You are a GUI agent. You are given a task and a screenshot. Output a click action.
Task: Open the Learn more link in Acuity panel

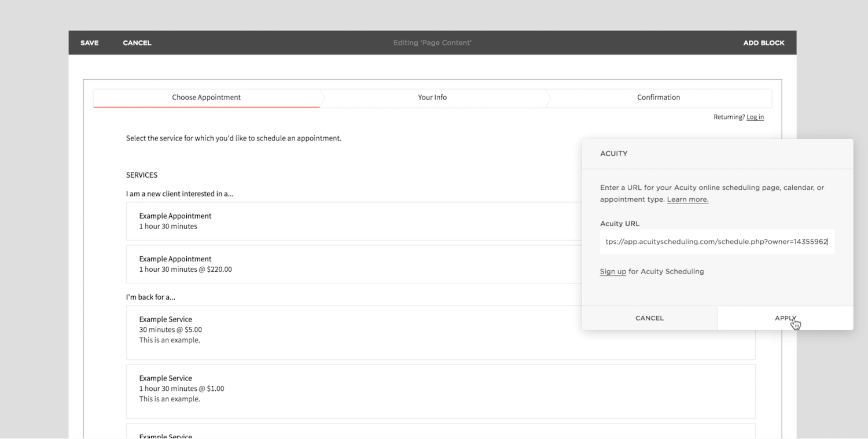[x=687, y=200]
